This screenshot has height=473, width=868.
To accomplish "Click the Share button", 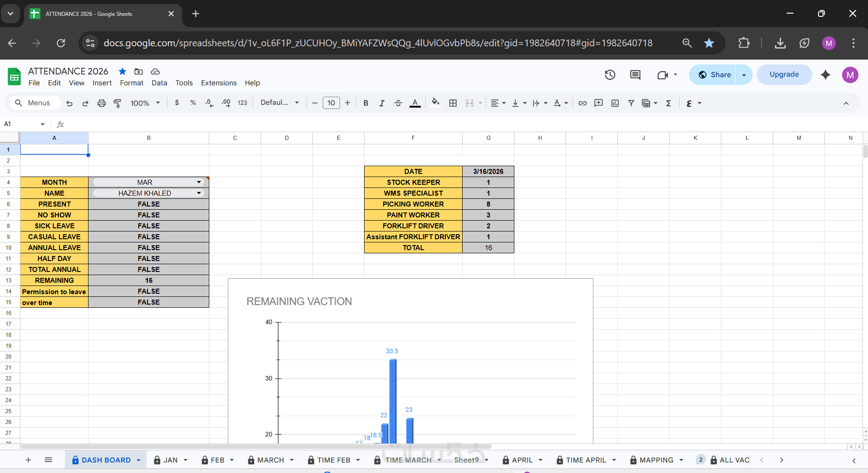I will [x=715, y=75].
